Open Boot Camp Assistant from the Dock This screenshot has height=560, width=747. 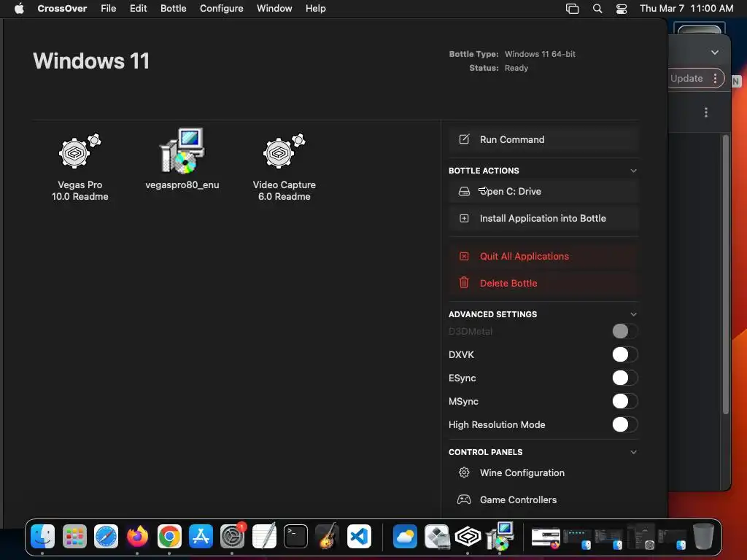[x=436, y=536]
